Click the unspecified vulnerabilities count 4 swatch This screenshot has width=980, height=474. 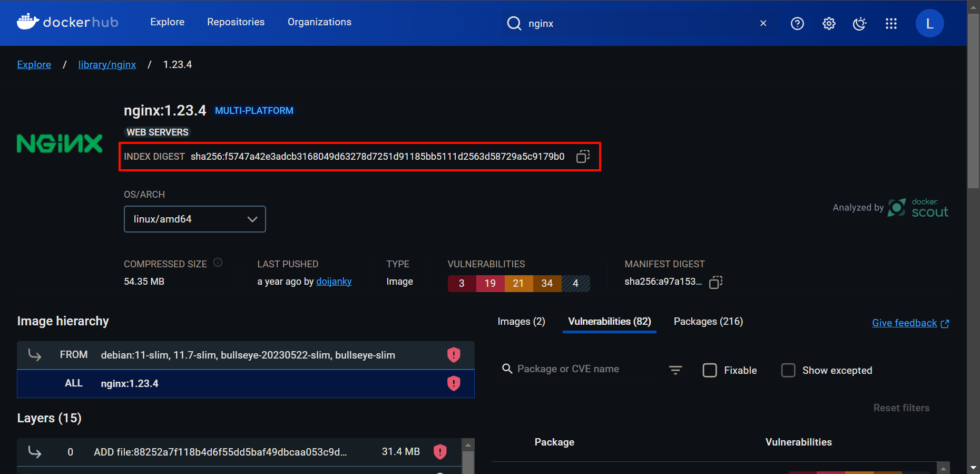coord(576,283)
